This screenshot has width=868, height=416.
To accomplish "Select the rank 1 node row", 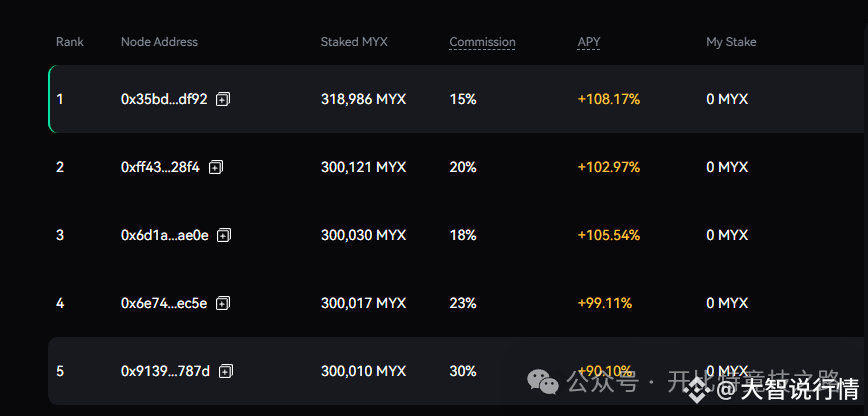I will (x=458, y=99).
